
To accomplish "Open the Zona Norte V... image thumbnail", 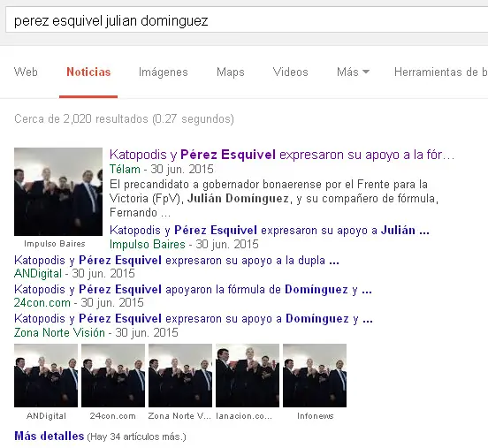I will [x=180, y=376].
